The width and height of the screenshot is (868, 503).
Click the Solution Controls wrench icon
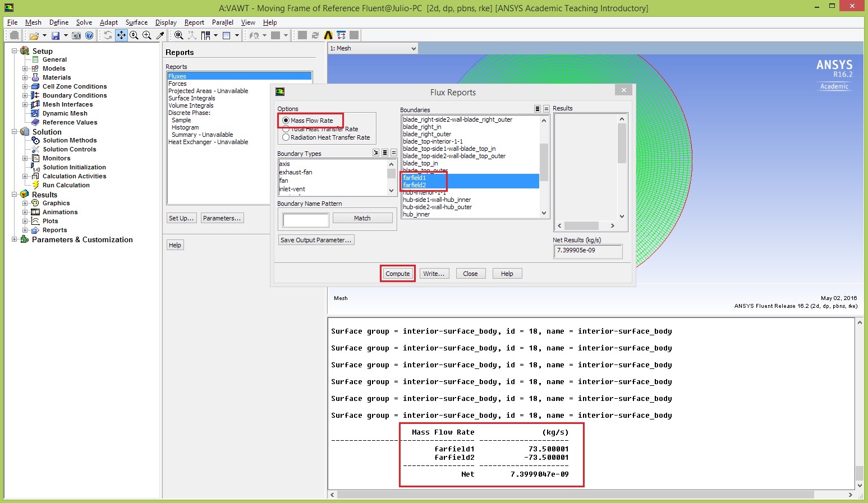35,149
